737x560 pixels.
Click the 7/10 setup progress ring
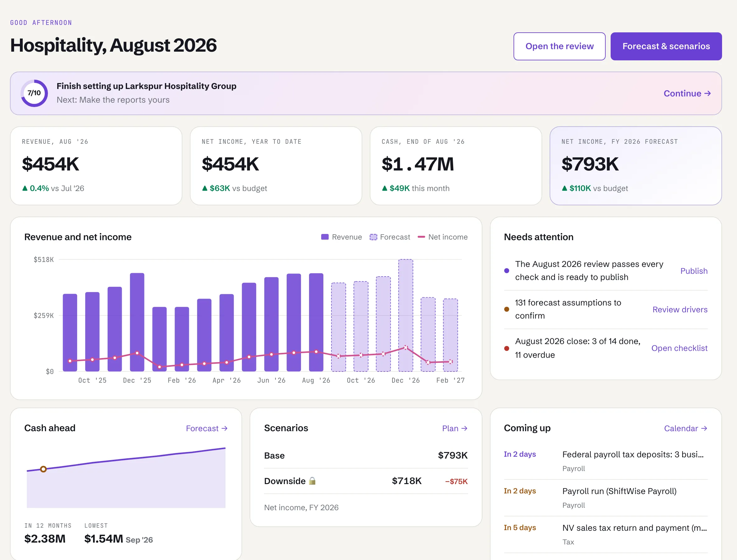click(x=34, y=93)
